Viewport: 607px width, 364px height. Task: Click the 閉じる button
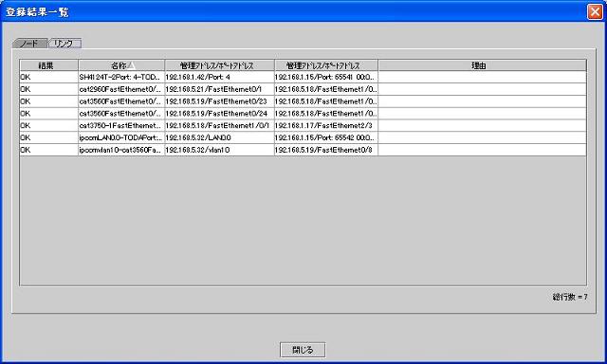point(303,350)
